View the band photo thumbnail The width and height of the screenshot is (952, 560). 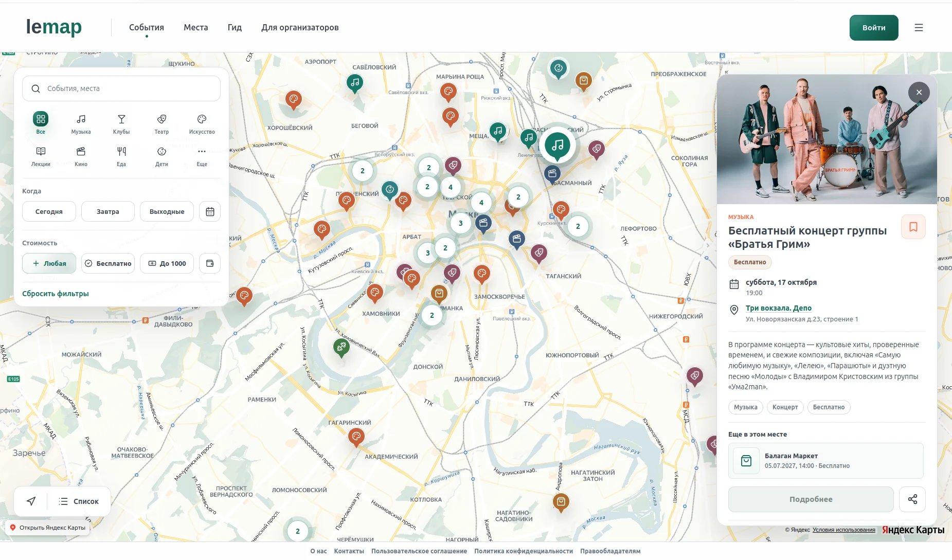[x=827, y=139]
